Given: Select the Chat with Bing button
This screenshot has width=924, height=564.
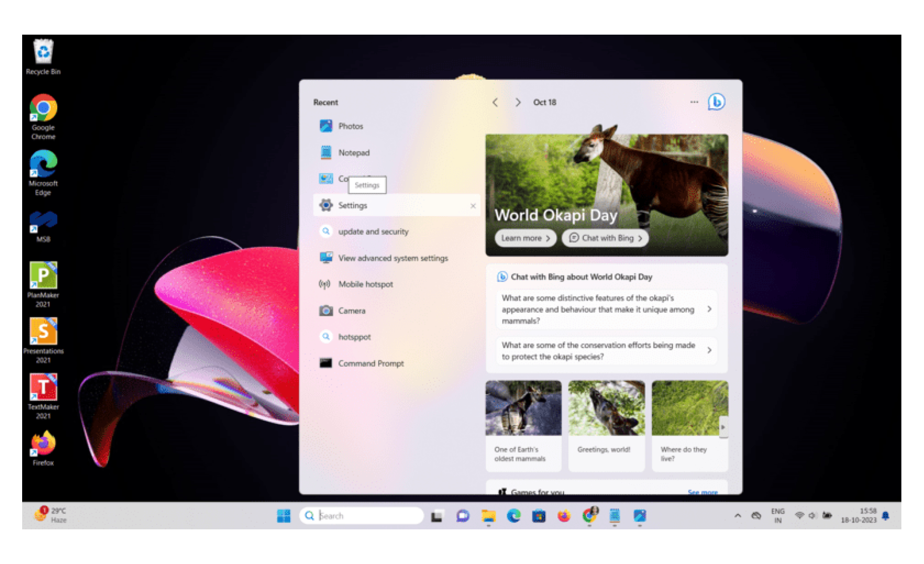Looking at the screenshot, I should pyautogui.click(x=605, y=238).
